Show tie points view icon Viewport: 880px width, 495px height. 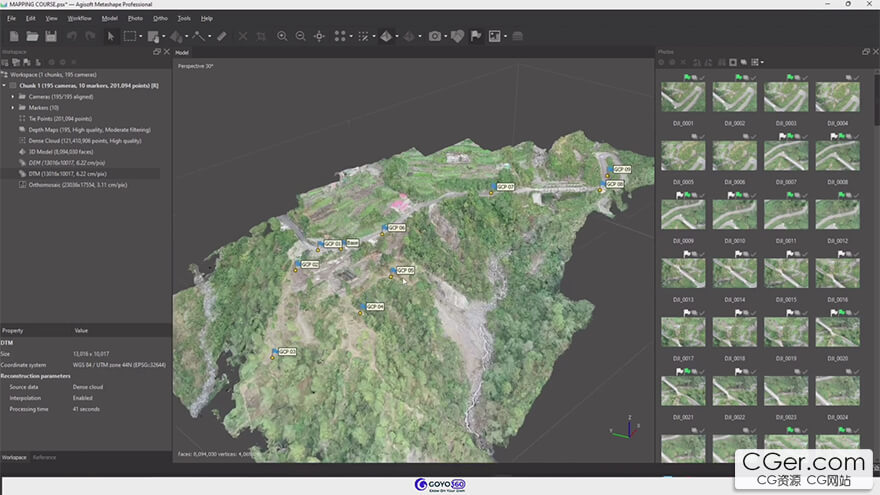[x=340, y=36]
